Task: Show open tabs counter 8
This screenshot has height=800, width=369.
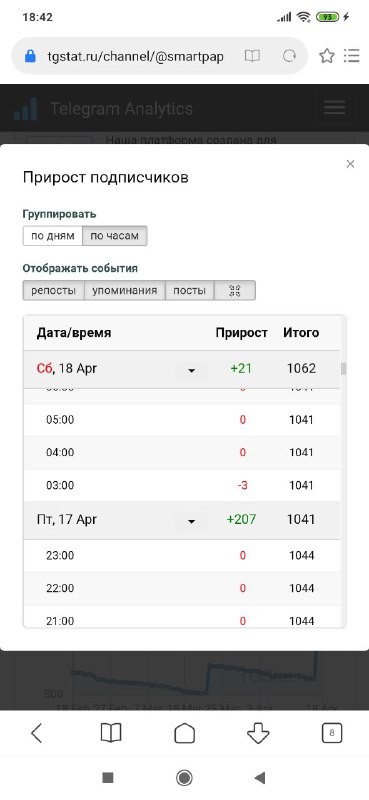Action: click(x=332, y=733)
